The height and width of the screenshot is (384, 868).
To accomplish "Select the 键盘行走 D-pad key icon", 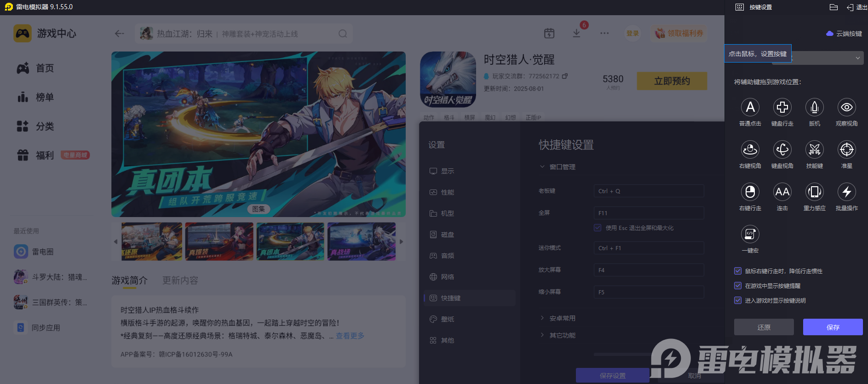I will (782, 107).
